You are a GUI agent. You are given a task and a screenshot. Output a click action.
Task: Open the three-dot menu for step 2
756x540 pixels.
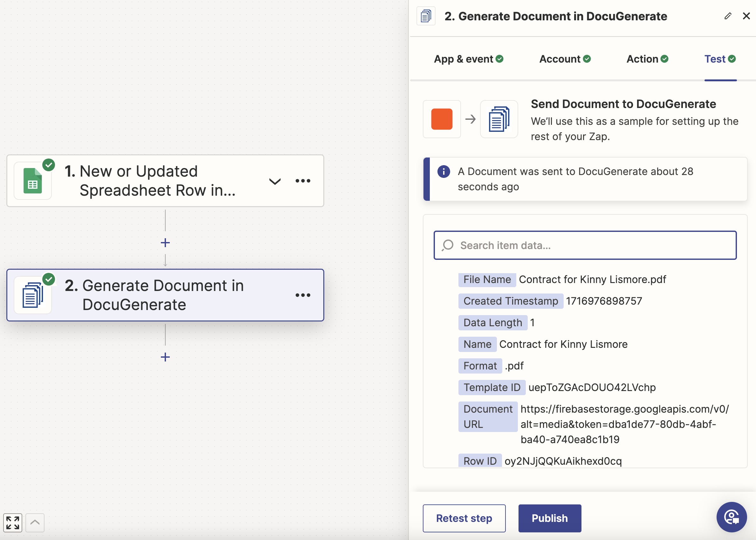coord(303,295)
